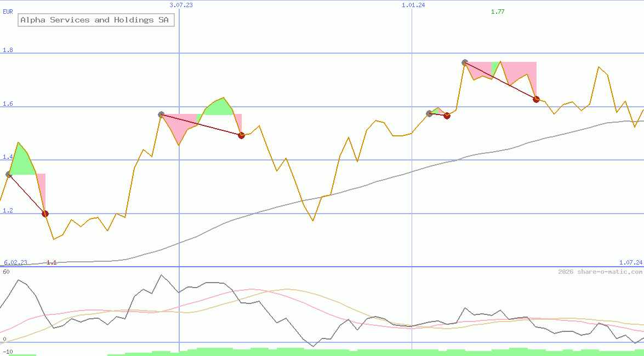The height and width of the screenshot is (356, 644).
Task: Click the 60 oscillator scale label
Action: (x=6, y=271)
